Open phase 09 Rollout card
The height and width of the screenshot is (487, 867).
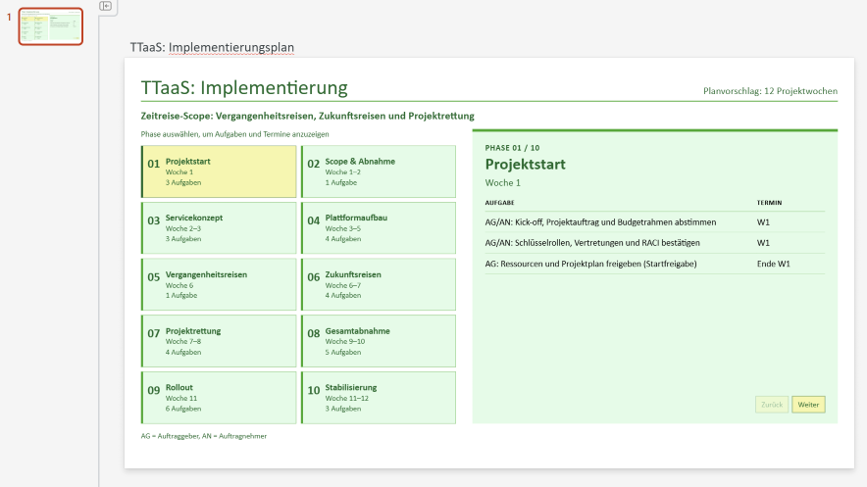[x=219, y=397]
